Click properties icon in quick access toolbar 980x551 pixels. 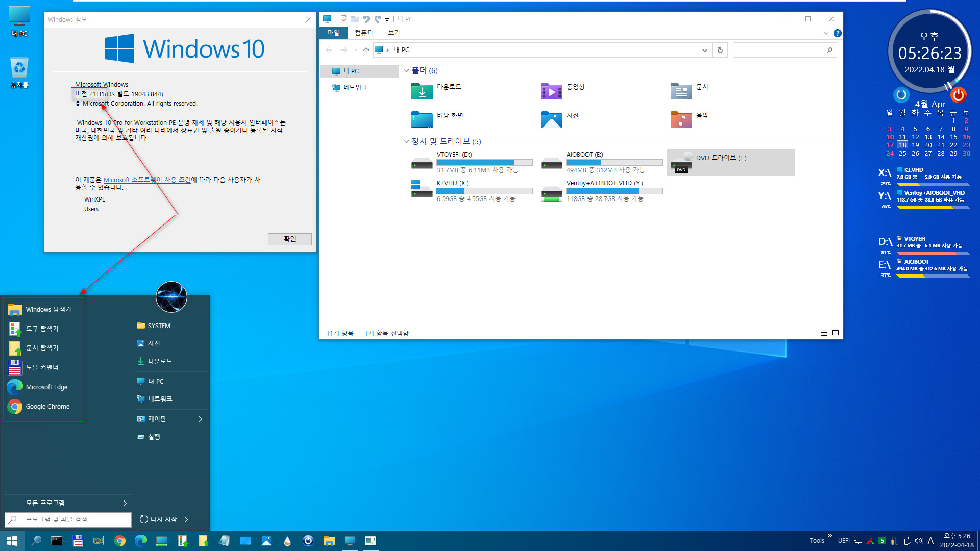344,19
